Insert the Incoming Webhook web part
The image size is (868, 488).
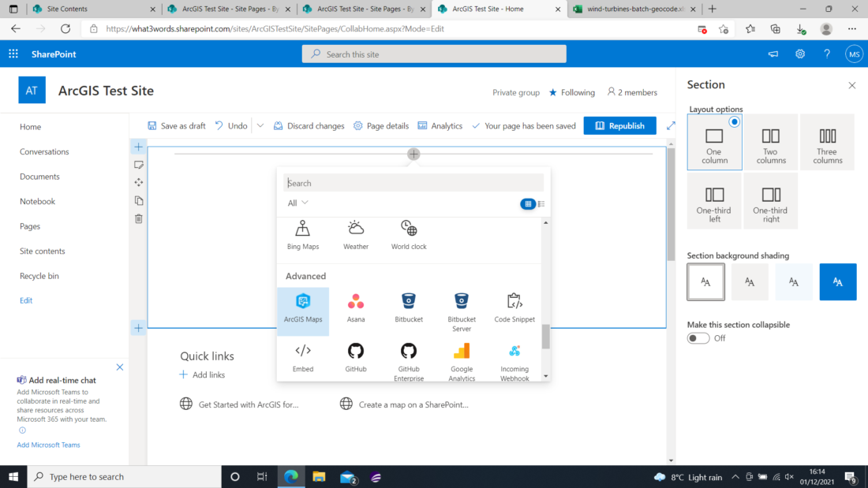(514, 361)
